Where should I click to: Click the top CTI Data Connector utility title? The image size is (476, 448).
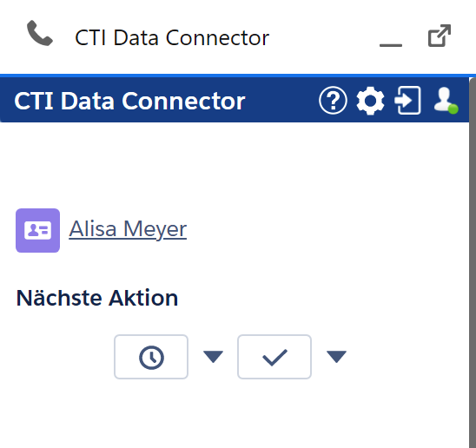click(x=172, y=37)
